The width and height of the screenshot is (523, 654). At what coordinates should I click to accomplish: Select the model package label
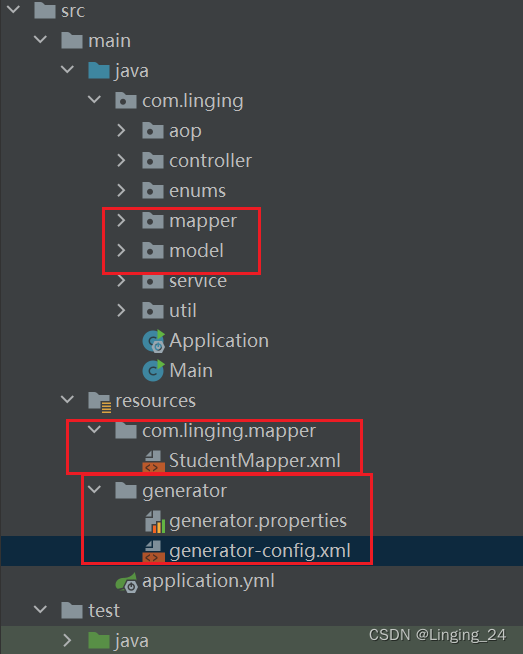pyautogui.click(x=196, y=251)
